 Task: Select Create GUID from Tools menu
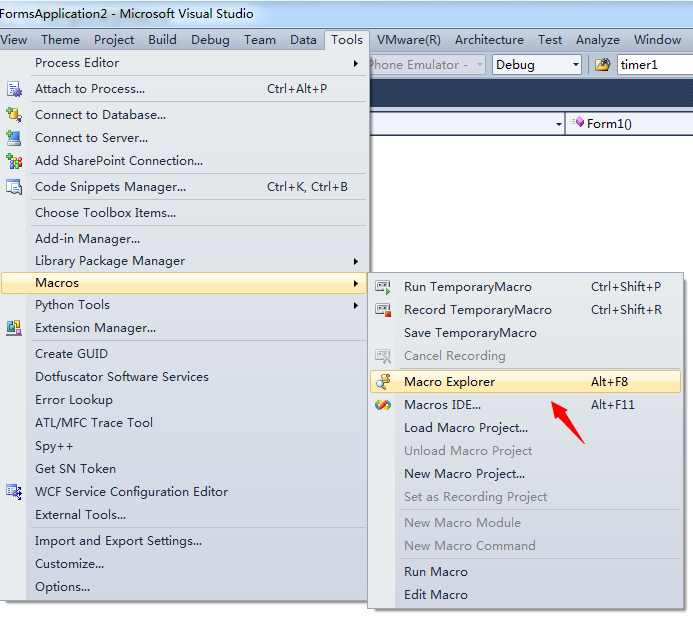pos(183,354)
